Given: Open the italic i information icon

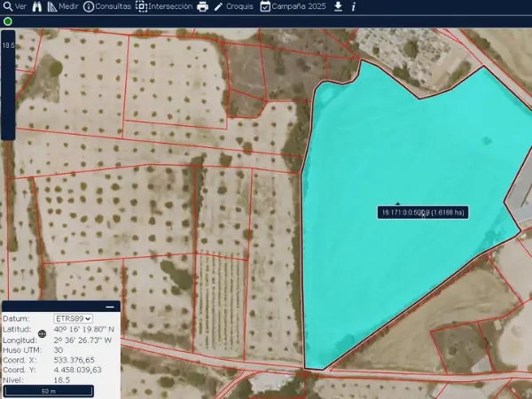Looking at the screenshot, I should point(354,6).
